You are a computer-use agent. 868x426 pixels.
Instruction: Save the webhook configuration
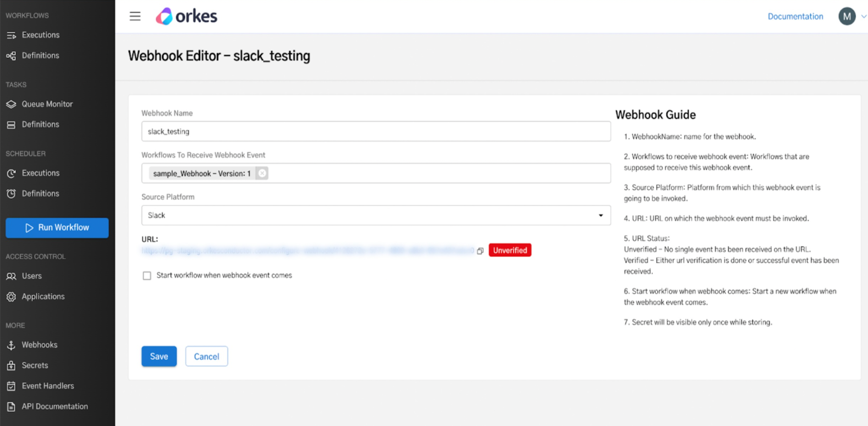click(159, 356)
